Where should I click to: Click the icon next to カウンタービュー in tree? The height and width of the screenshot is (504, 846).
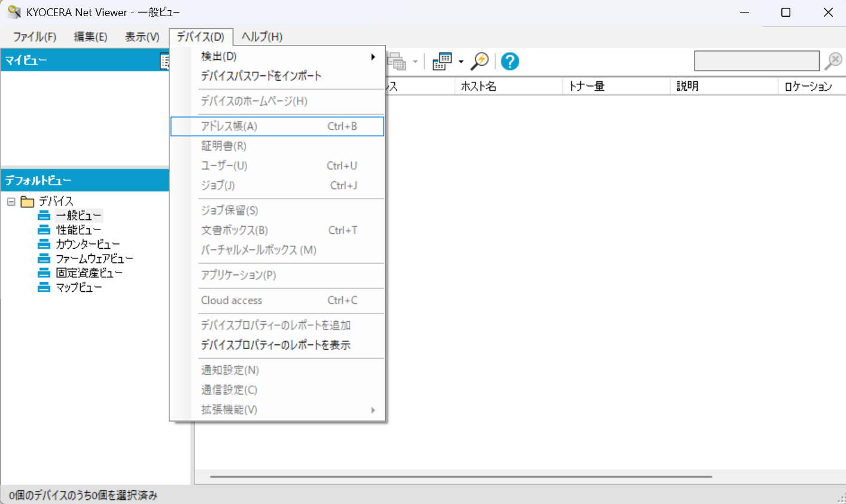tap(44, 244)
